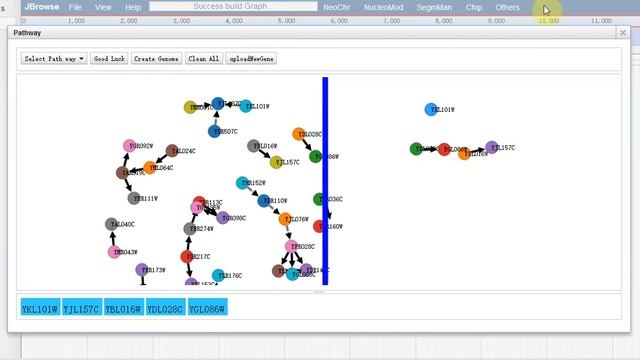640x360 pixels.
Task: Click the cyan node labeled 152W
Action: click(242, 182)
